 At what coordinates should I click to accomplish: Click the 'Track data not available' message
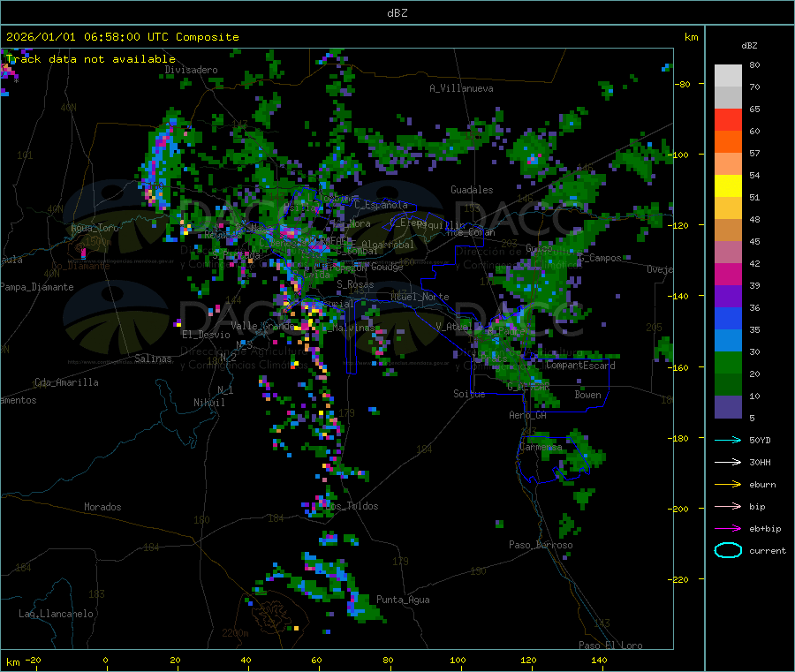[90, 59]
